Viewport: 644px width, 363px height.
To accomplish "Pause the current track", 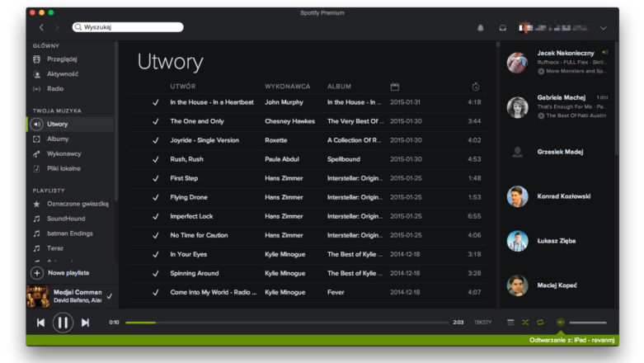I will pos(63,323).
